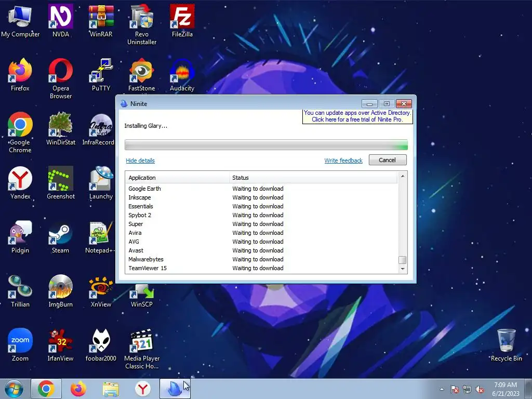Select the Opera Browser desktop icon

[60, 79]
